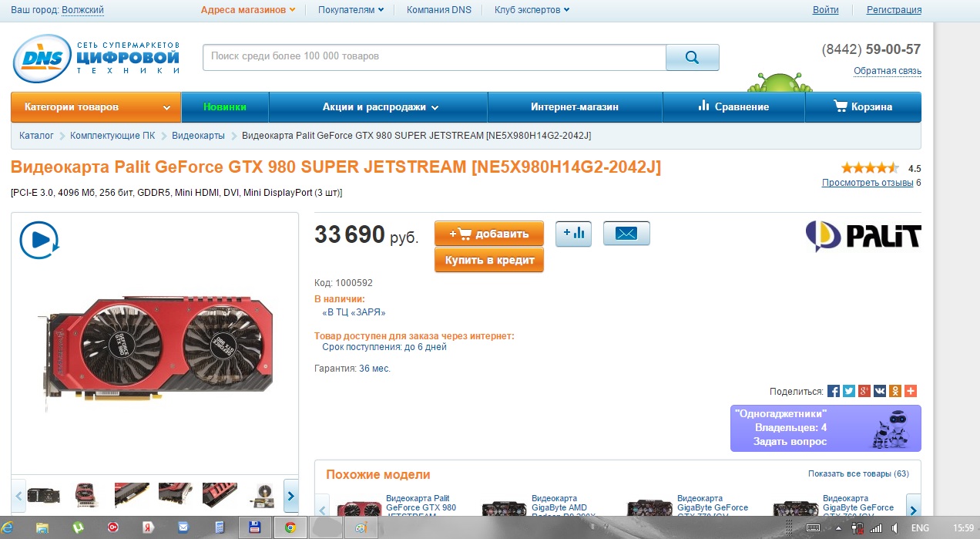This screenshot has height=539, width=980.
Task: Click Купить в кредит button
Action: [x=489, y=260]
